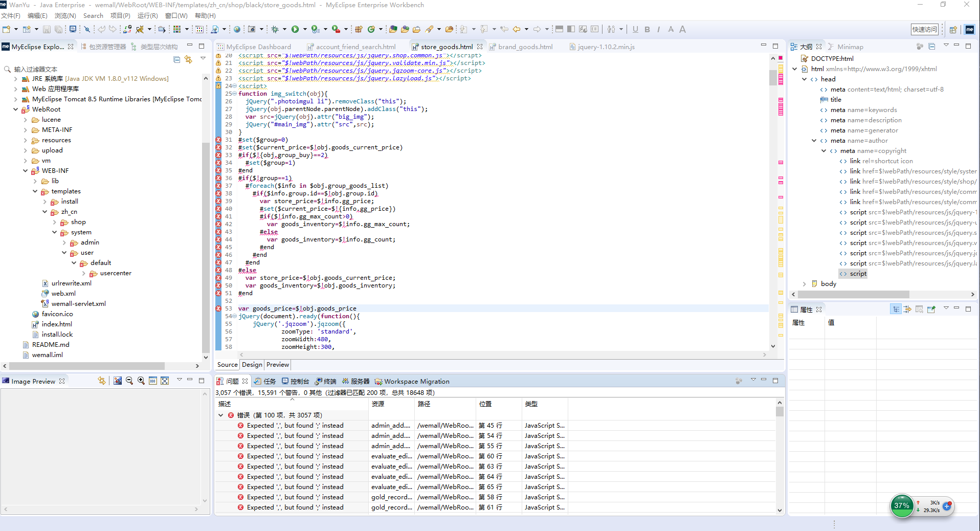Click Collapse All in MyEclipse Explorer
980x531 pixels.
(176, 59)
